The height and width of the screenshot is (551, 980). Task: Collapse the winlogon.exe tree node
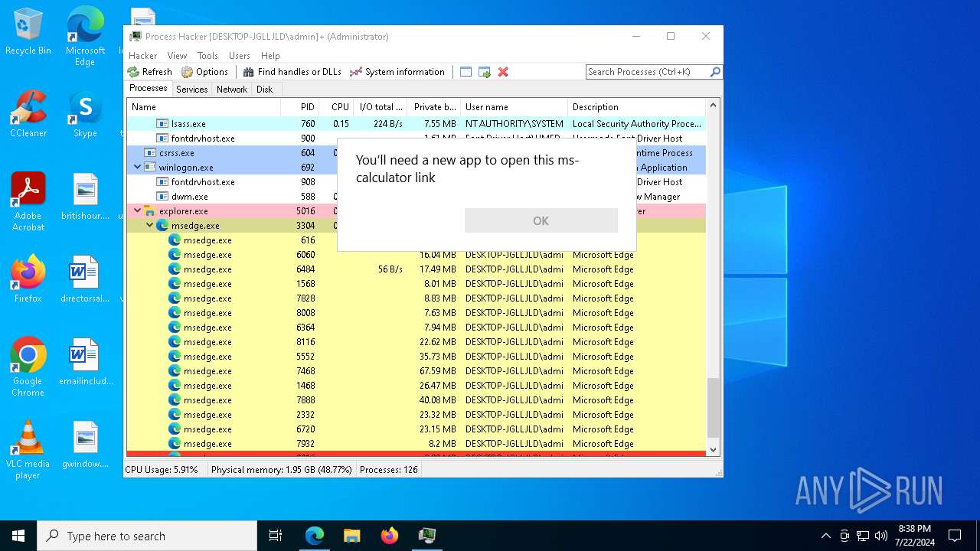click(x=137, y=167)
